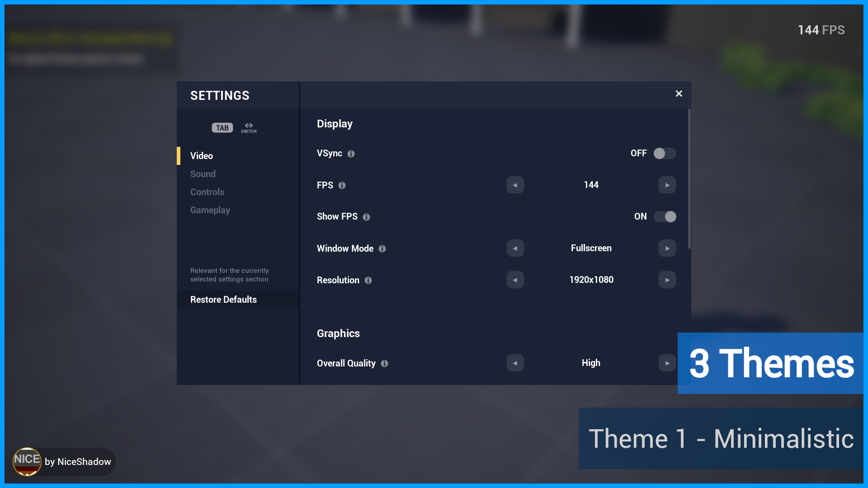Decrease FPS with the left arrow
Screen dimensions: 868x488
pos(515,185)
